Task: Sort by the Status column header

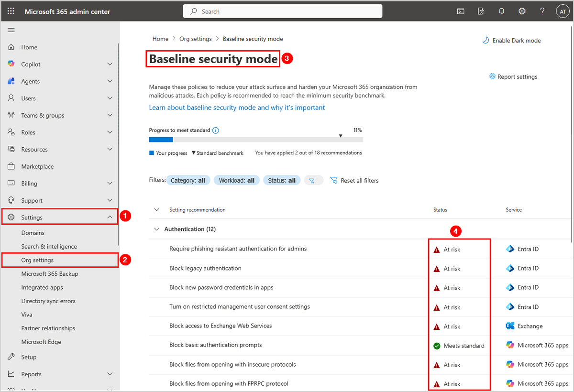Action: tap(440, 210)
